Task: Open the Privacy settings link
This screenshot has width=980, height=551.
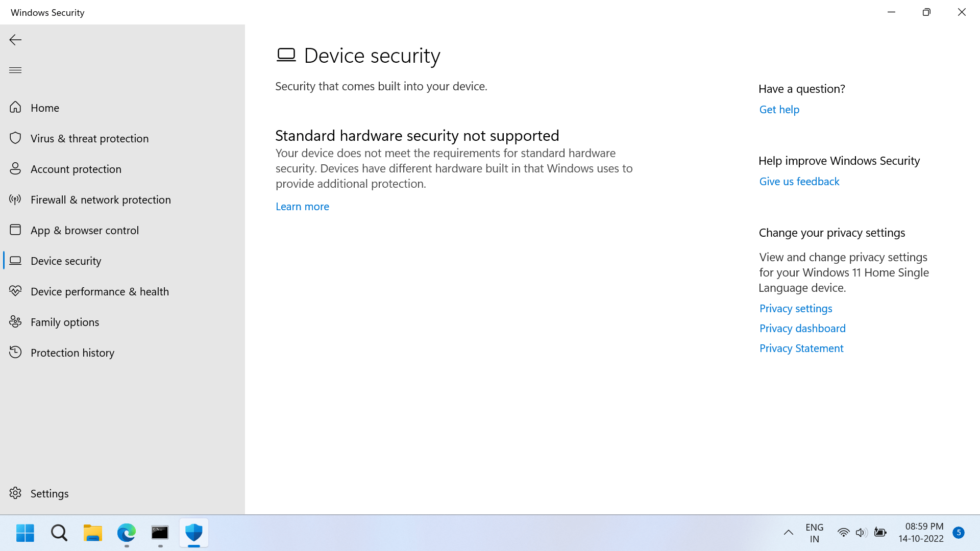Action: click(x=795, y=309)
